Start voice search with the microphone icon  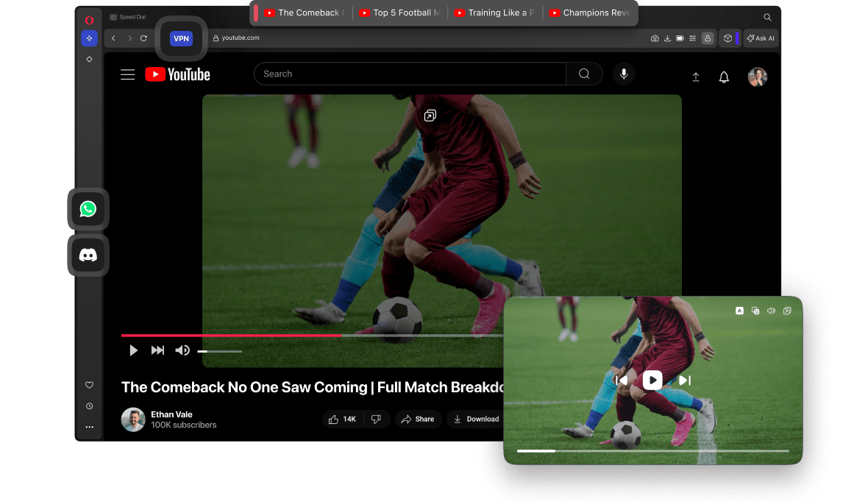click(623, 74)
